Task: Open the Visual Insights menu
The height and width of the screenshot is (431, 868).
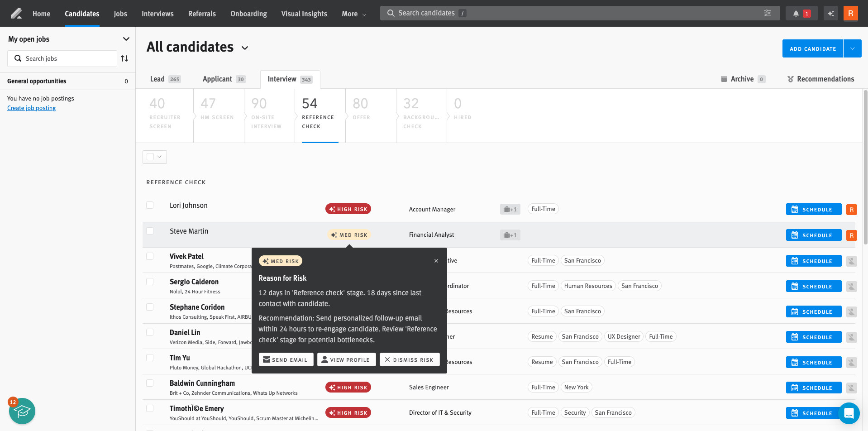Action: pos(304,14)
